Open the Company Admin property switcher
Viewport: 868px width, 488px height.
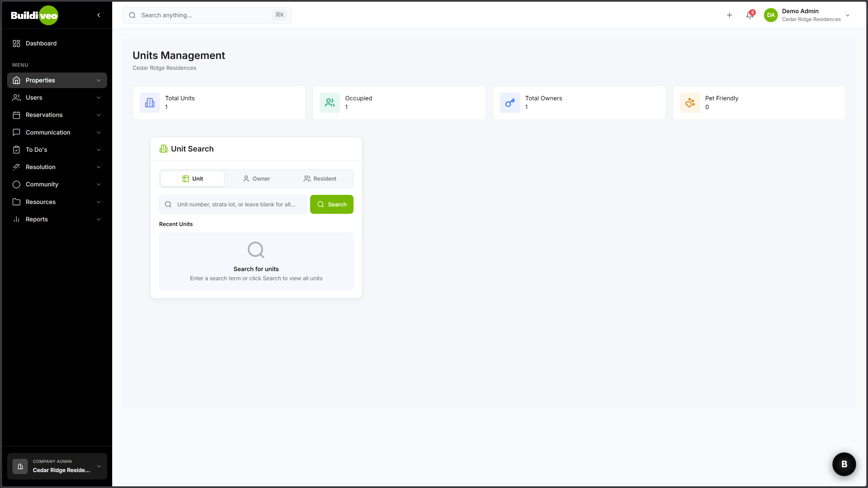pos(57,466)
